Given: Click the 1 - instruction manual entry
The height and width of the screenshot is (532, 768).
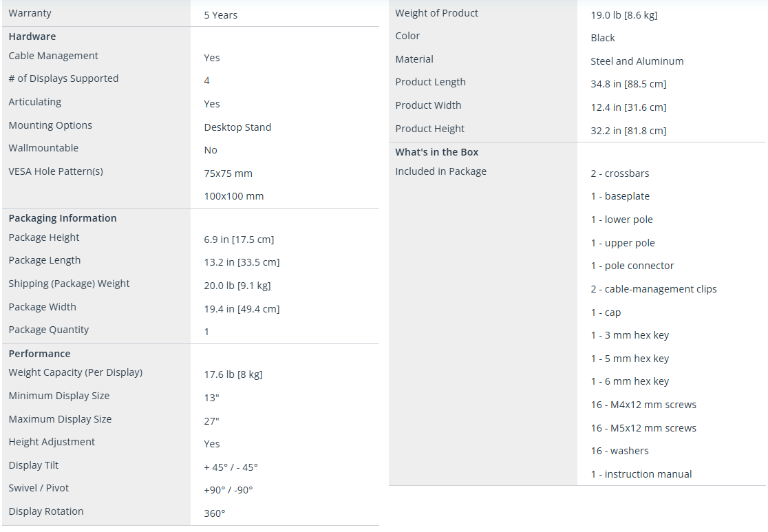Looking at the screenshot, I should click(x=641, y=474).
